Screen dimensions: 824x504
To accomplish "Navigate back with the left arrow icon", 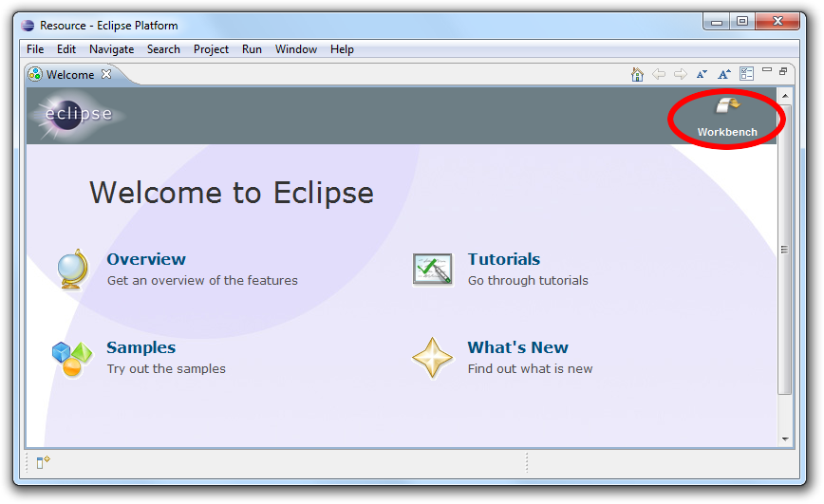I will (659, 74).
